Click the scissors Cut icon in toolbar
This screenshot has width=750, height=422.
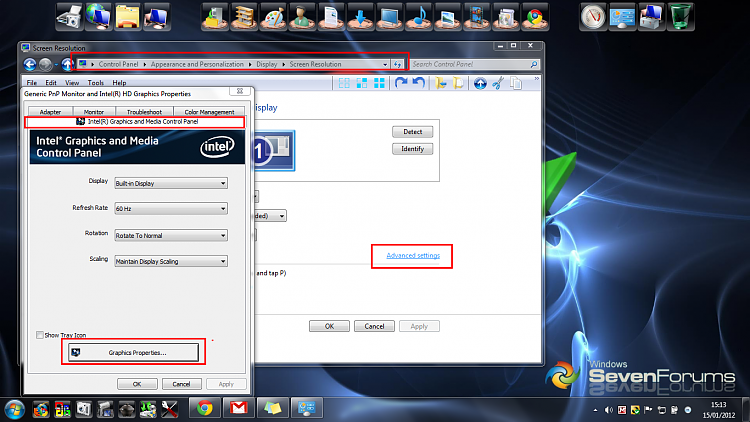tap(498, 83)
